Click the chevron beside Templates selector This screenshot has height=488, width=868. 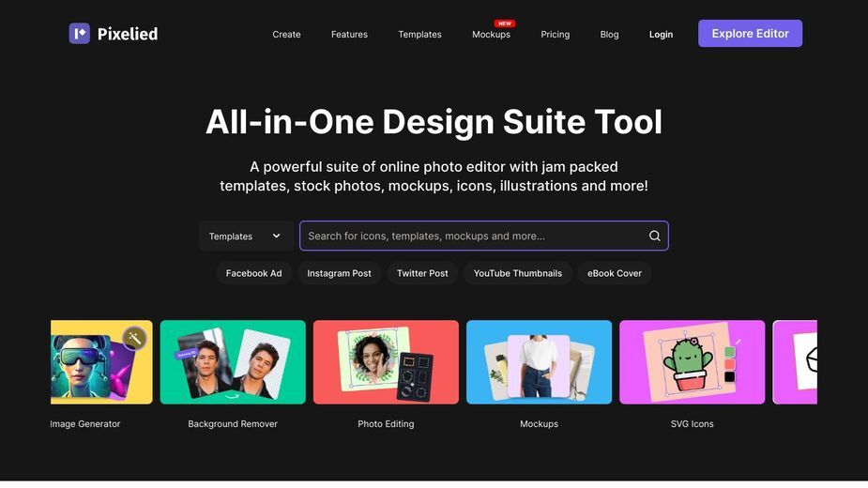coord(276,236)
